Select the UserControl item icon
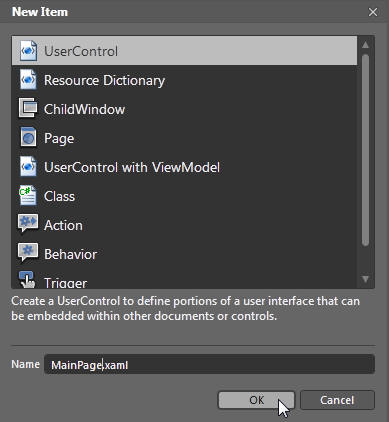Image resolution: width=389 pixels, height=422 pixels. tap(28, 51)
